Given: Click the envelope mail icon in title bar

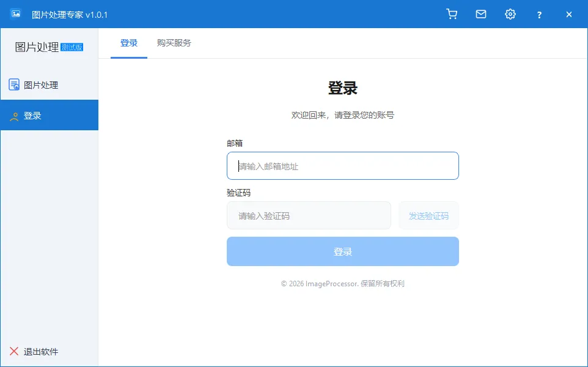Looking at the screenshot, I should (x=481, y=13).
